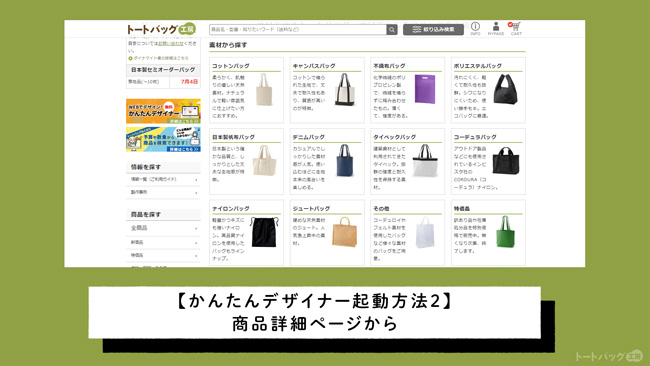Open the ナイロンバッグ category title
650x366 pixels.
tap(231, 208)
